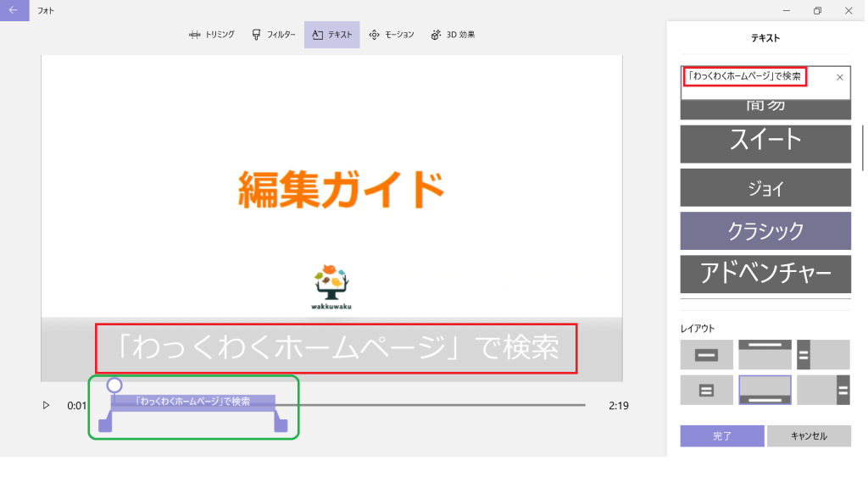Click the 完了 done button
This screenshot has height=488, width=868.
tap(721, 436)
